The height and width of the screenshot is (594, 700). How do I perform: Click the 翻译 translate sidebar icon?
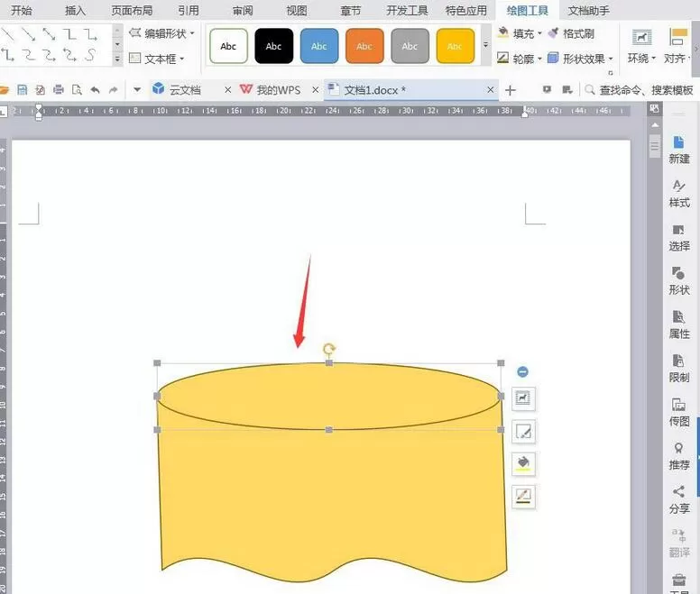[x=678, y=544]
